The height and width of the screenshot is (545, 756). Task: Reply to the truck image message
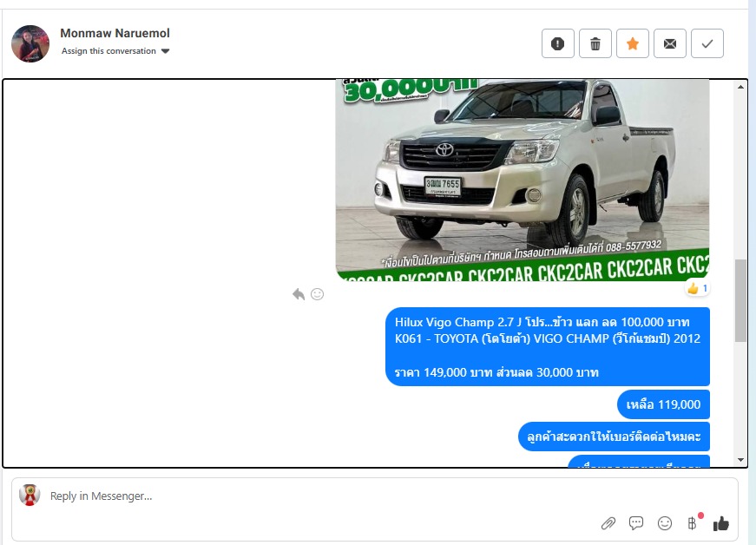click(299, 294)
